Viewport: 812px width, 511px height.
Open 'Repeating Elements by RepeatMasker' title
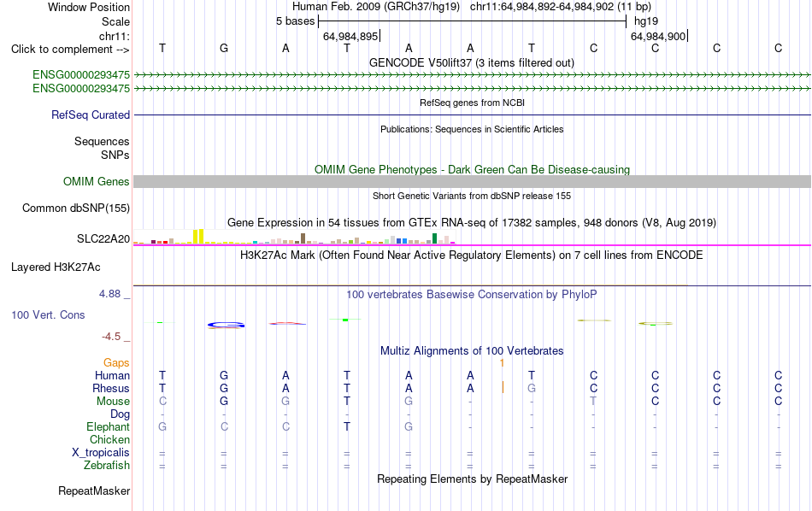(x=472, y=479)
